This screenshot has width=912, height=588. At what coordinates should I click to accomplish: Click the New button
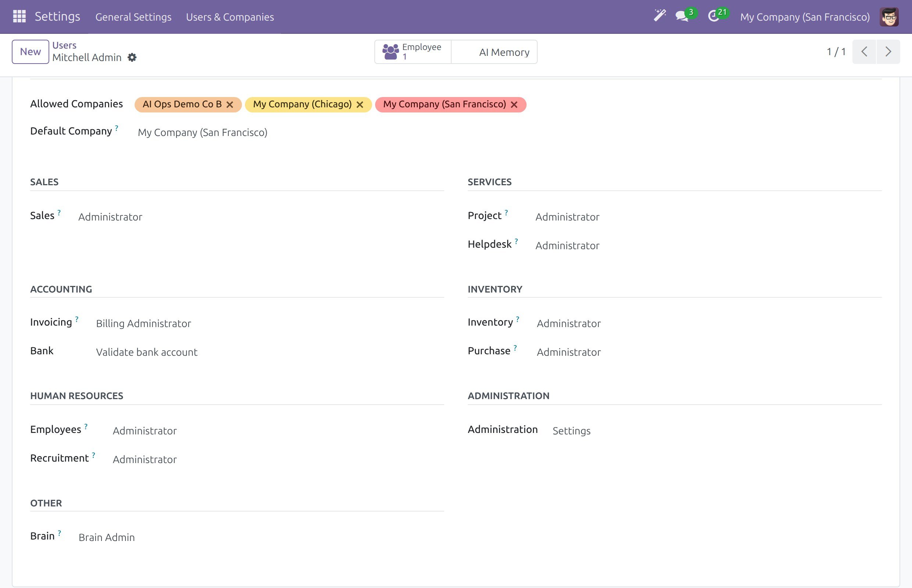pos(30,51)
